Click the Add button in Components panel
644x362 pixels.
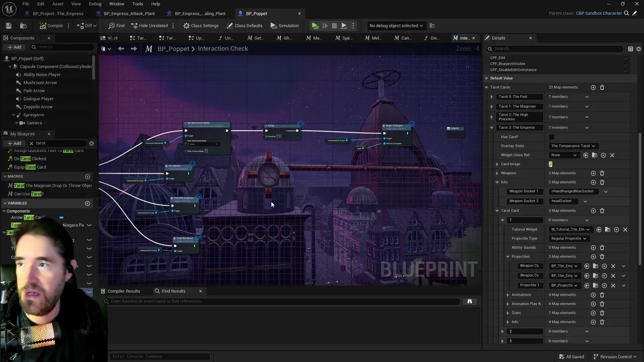14,47
